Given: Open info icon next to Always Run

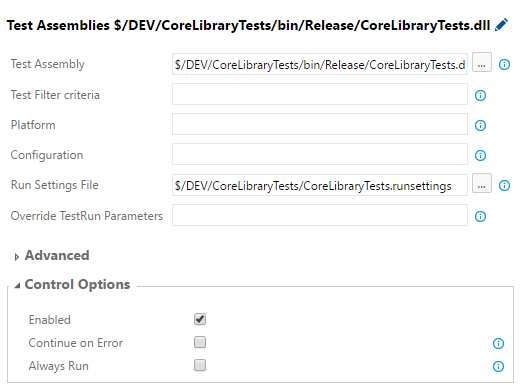Looking at the screenshot, I should tap(498, 367).
